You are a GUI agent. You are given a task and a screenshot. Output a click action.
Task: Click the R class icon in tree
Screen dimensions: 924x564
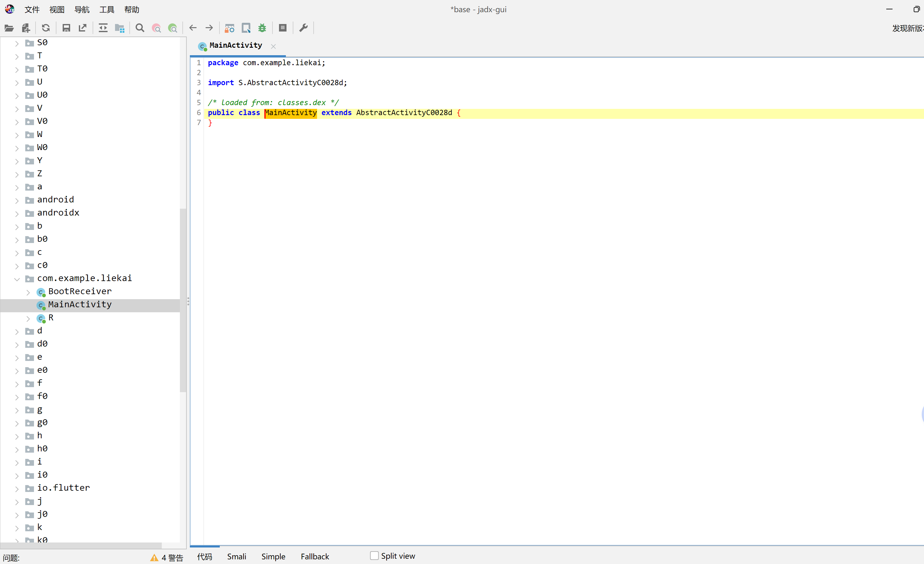coord(41,318)
